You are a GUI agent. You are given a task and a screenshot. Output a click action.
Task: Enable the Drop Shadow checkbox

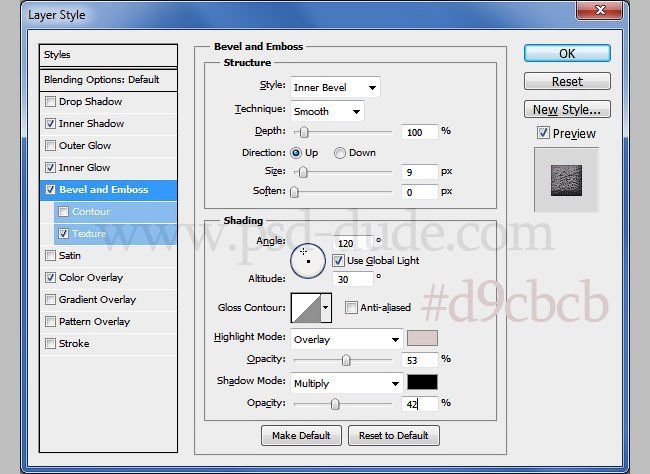(x=50, y=102)
